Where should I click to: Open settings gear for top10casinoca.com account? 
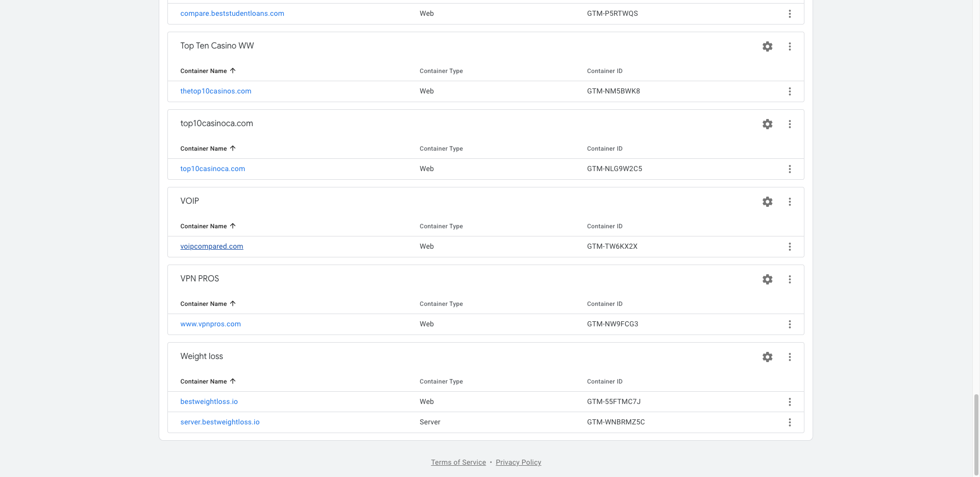click(x=767, y=124)
